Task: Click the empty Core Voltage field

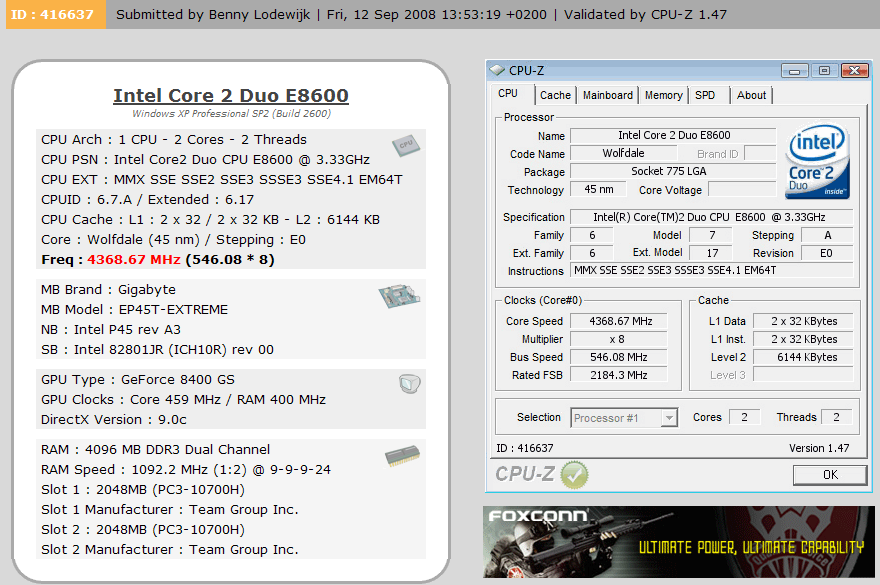Action: (742, 189)
